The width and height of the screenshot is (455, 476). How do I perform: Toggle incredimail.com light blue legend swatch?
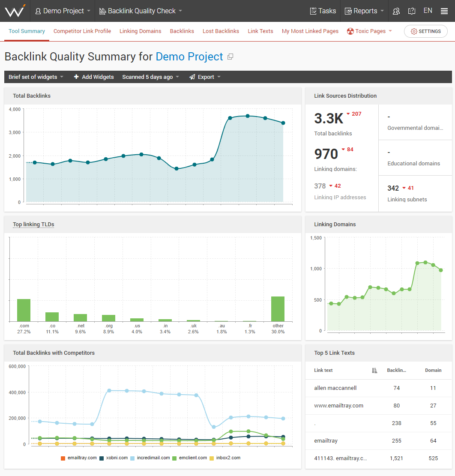pyautogui.click(x=132, y=458)
